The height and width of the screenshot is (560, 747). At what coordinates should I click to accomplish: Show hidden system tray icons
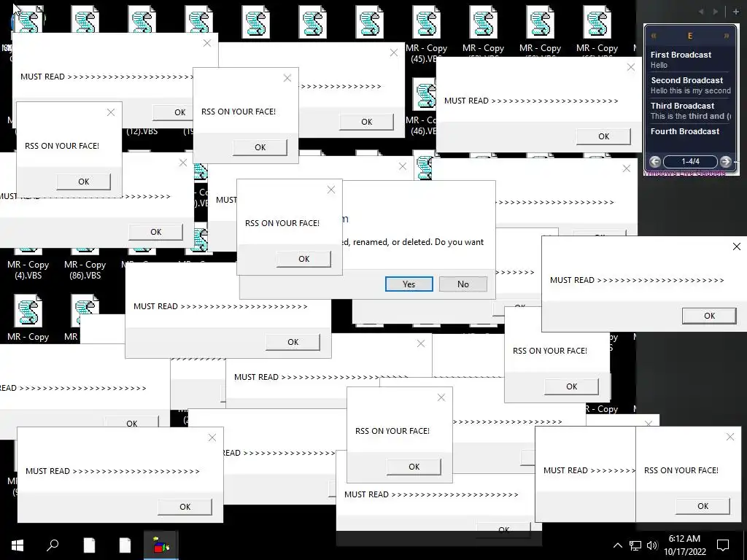pyautogui.click(x=617, y=545)
